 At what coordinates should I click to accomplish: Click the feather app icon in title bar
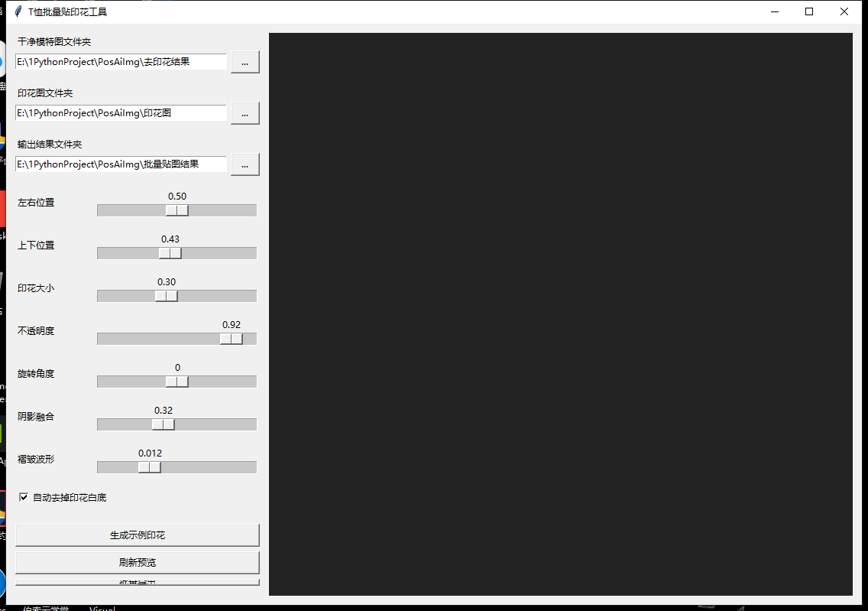pyautogui.click(x=19, y=11)
